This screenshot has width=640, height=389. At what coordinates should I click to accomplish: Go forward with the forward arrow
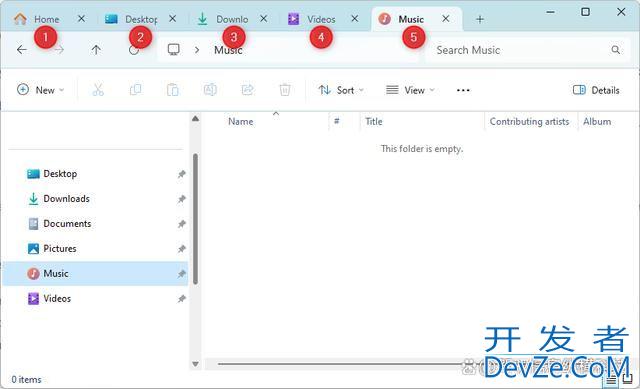coord(59,50)
